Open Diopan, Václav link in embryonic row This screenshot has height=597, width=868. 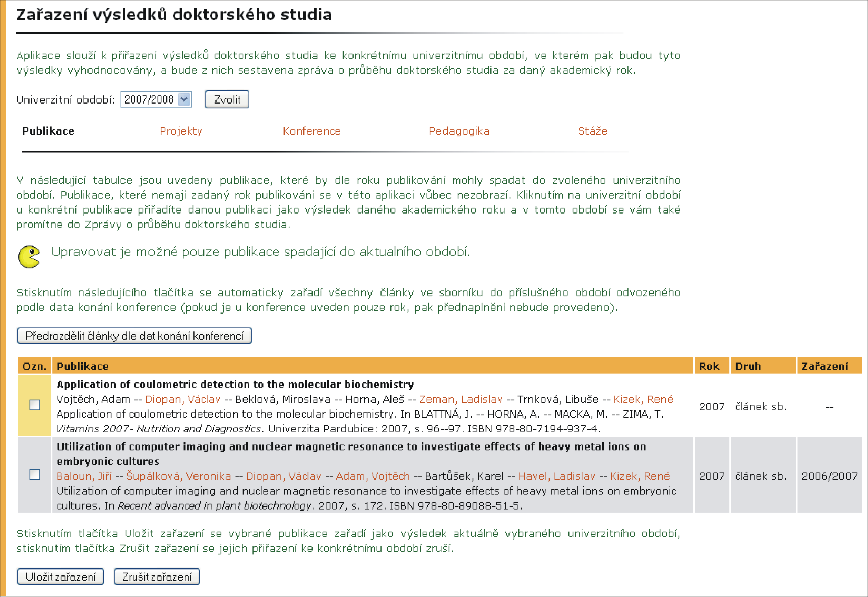pyautogui.click(x=283, y=476)
